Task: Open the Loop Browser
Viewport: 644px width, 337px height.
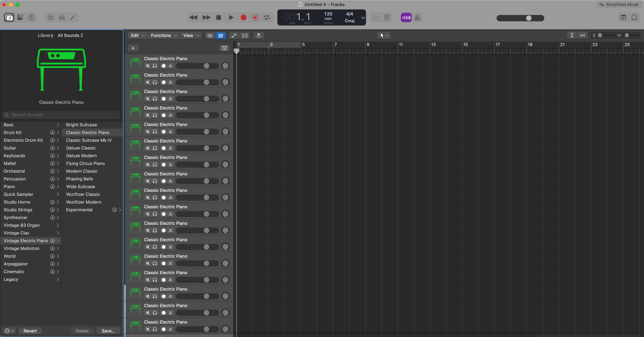Action: point(634,17)
